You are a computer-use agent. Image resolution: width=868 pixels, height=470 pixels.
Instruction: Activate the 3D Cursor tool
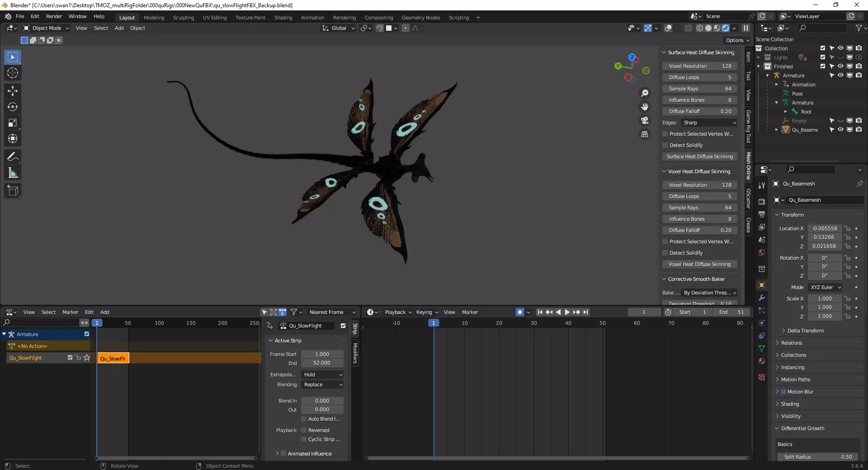(13, 73)
